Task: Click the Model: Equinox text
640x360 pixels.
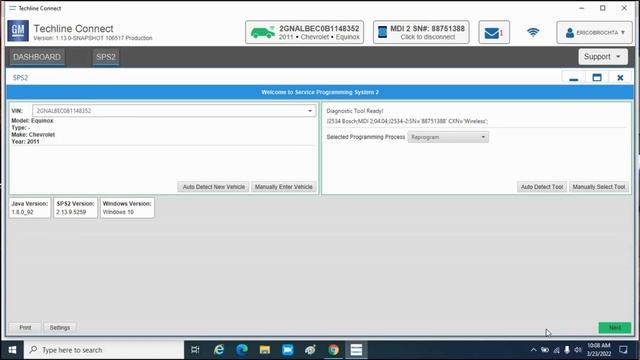Action: (x=32, y=121)
